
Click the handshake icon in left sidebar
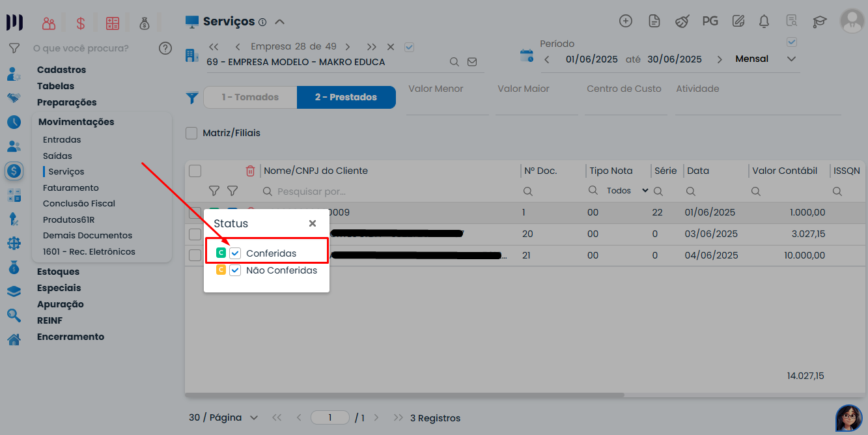coord(14,98)
